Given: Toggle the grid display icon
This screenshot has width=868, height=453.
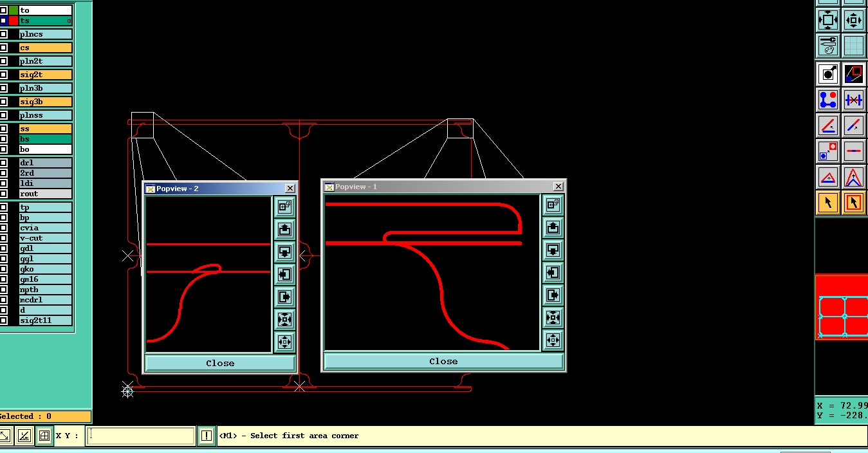Looking at the screenshot, I should [x=854, y=46].
